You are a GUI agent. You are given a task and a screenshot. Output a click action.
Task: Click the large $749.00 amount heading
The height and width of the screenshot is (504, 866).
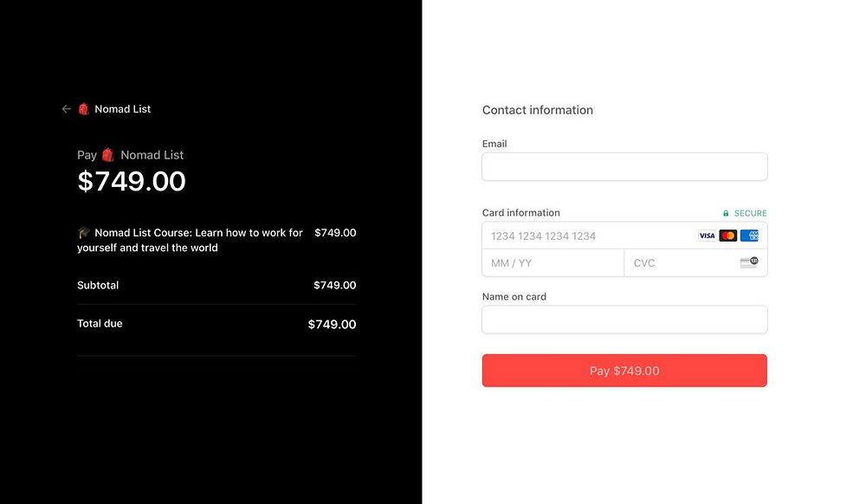coord(132,181)
